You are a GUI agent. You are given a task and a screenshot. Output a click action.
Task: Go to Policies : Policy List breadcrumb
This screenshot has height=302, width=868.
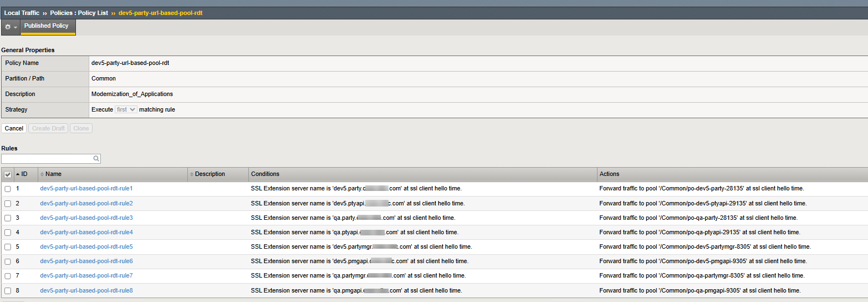[x=79, y=13]
